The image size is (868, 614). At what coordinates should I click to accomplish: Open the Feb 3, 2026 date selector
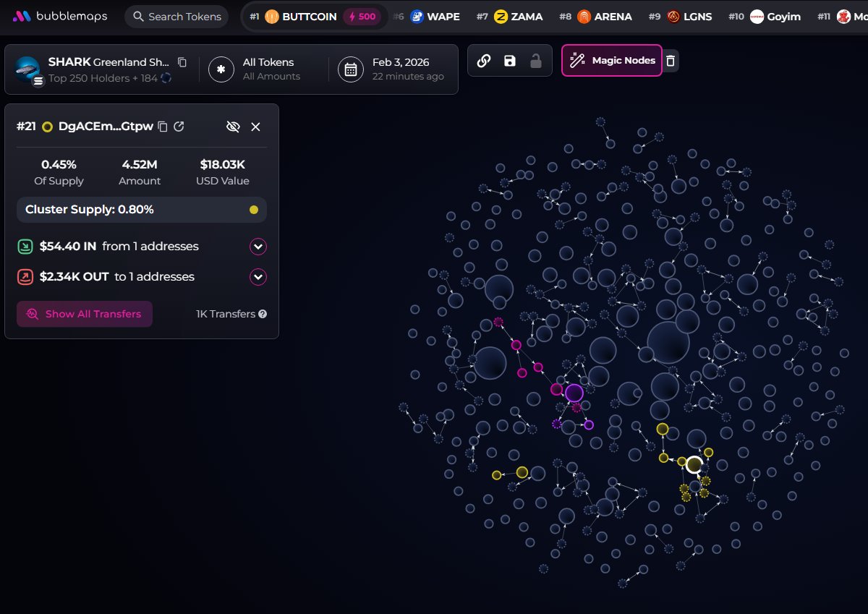(391, 69)
